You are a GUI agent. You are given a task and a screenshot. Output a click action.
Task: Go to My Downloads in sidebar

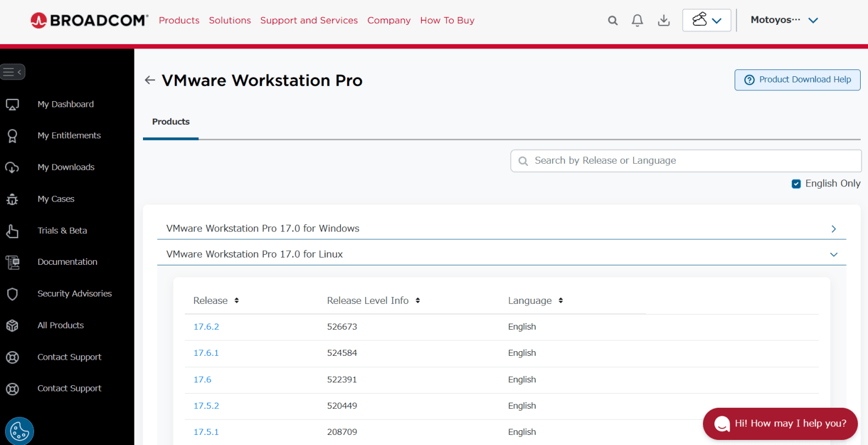click(x=66, y=167)
